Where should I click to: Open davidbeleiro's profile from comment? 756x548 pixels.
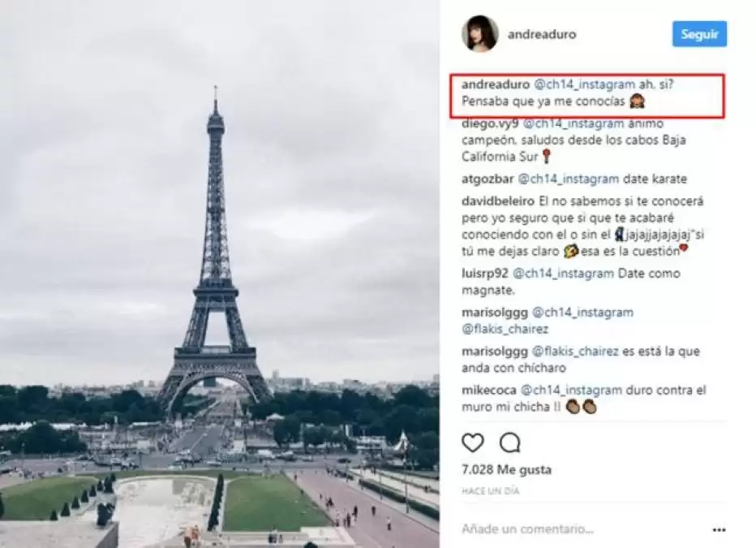click(498, 201)
